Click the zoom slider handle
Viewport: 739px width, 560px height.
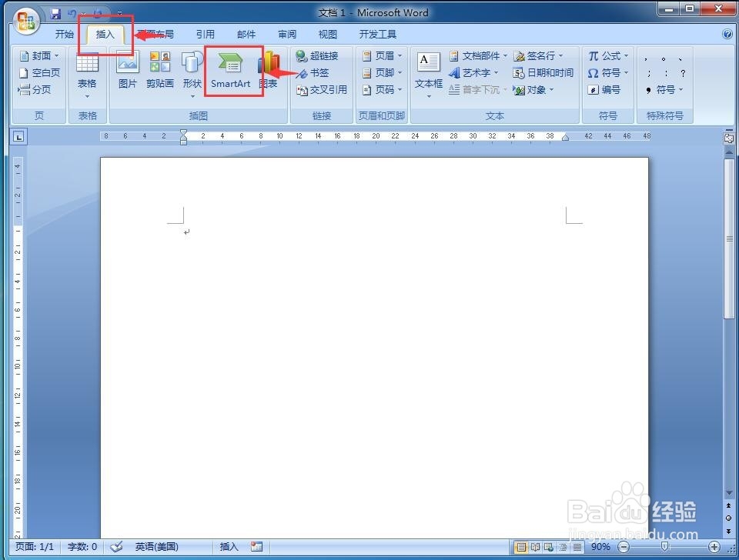point(664,546)
